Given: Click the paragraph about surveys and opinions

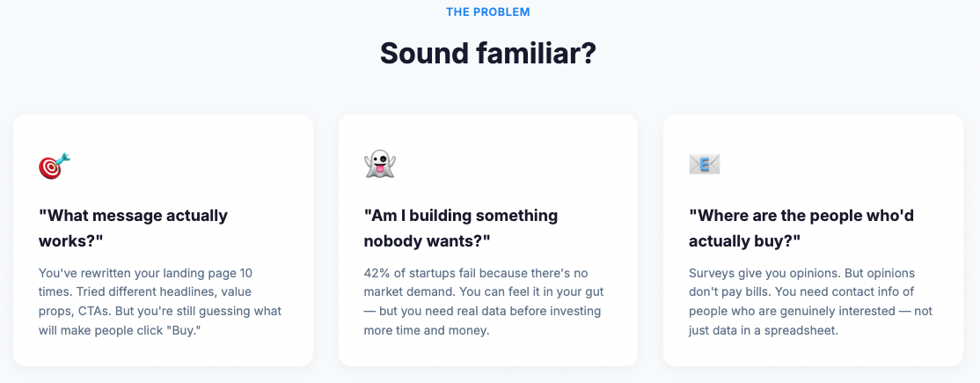Looking at the screenshot, I should [x=810, y=302].
